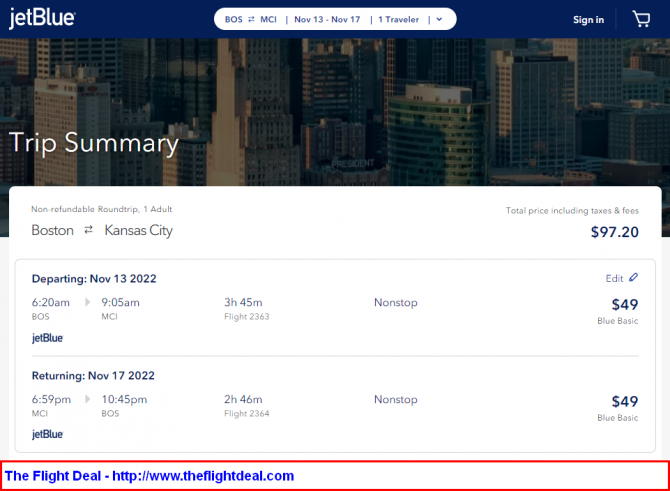Click the jetBlue logo in header

(42, 18)
